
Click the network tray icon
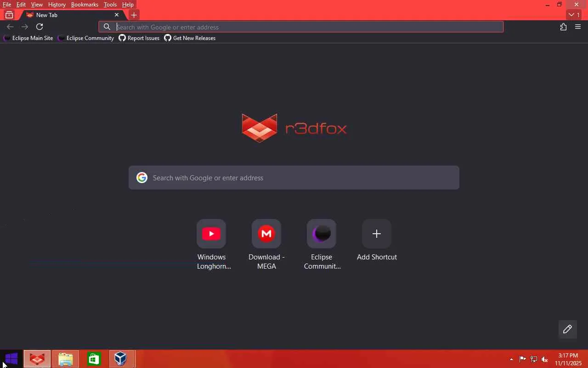coord(534,359)
